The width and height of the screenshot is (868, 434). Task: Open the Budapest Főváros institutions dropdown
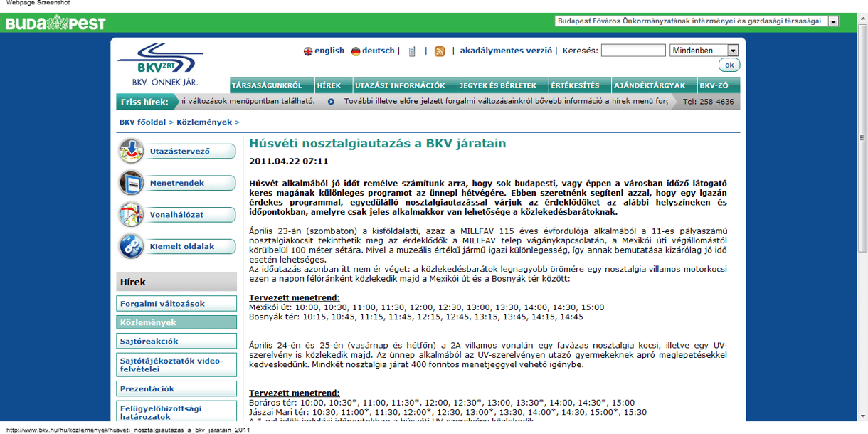click(x=697, y=21)
